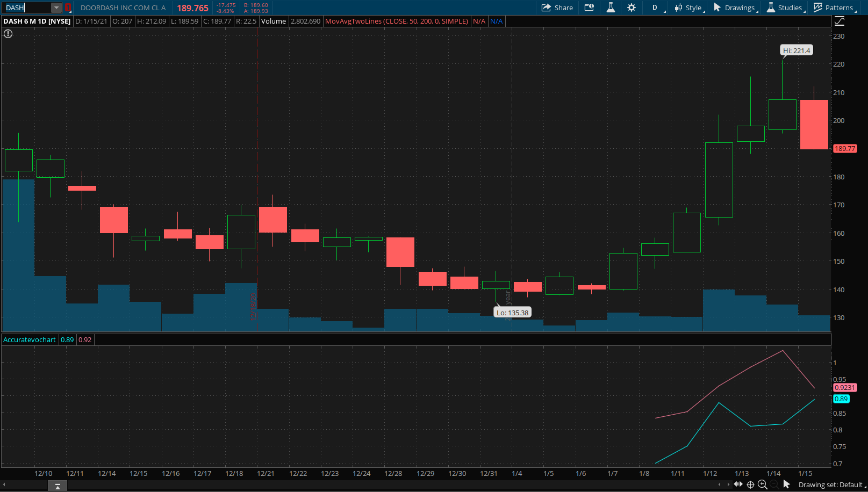Toggle the lower panel collapse arrow
This screenshot has height=492, width=868.
point(57,486)
